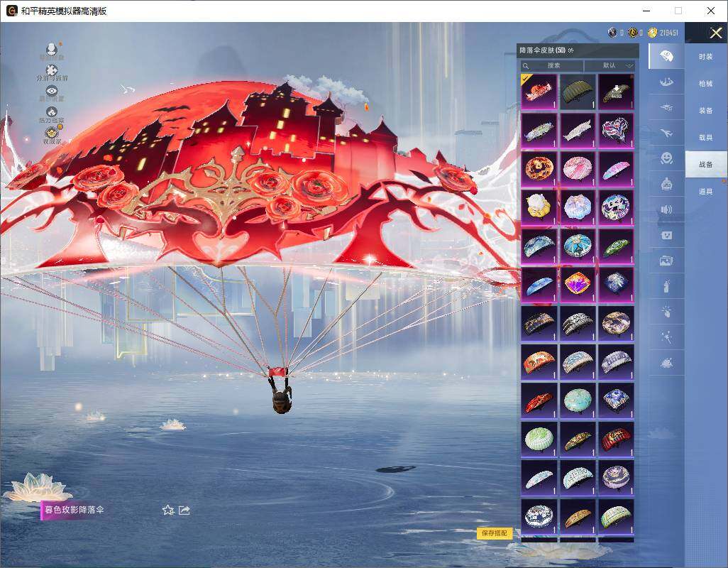Switch to the 战备 tab
The width and height of the screenshot is (728, 568).
tap(706, 165)
